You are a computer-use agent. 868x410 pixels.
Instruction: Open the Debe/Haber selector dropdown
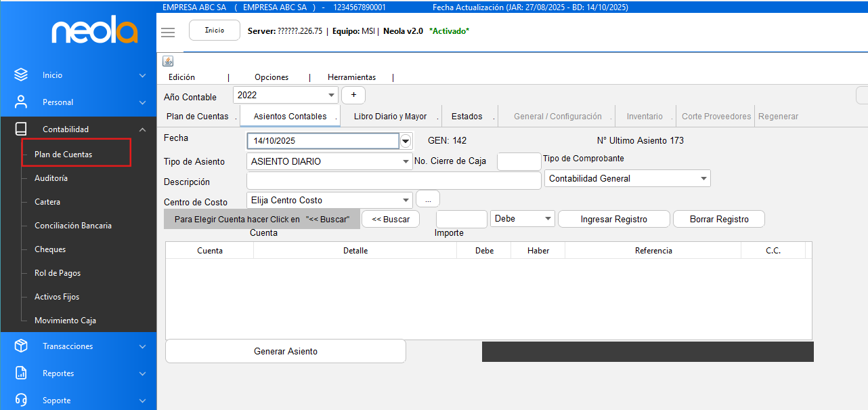click(548, 219)
